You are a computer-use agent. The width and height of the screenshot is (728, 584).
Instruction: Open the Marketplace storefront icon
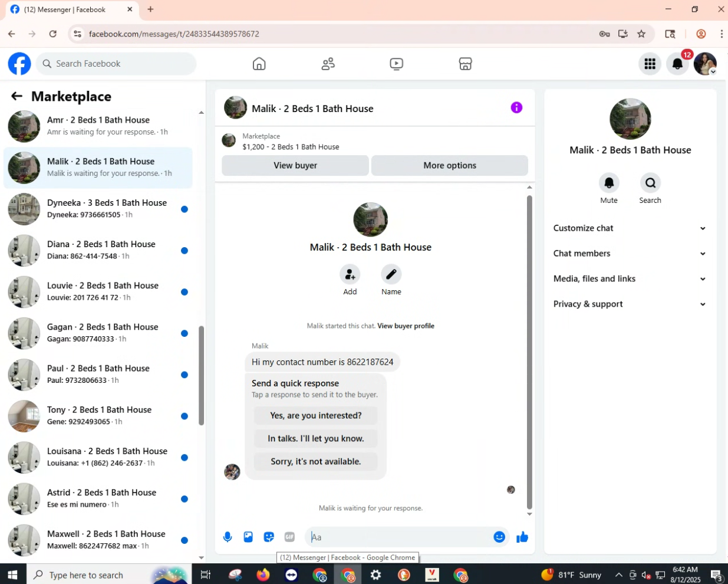[466, 64]
